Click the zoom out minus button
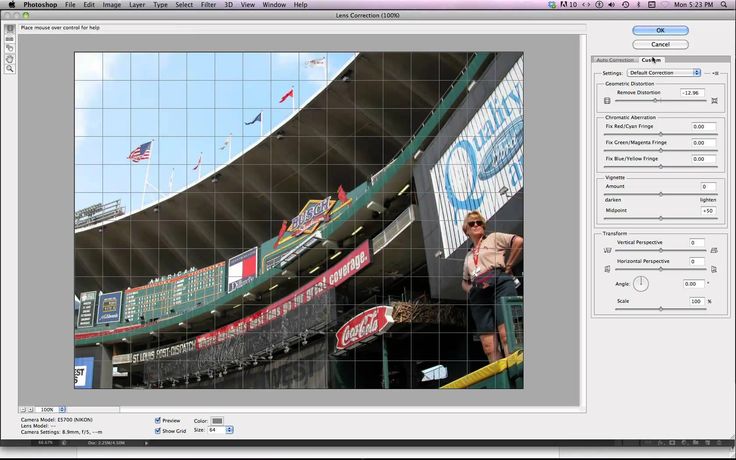Viewport: 736px width, 460px height. [x=23, y=410]
